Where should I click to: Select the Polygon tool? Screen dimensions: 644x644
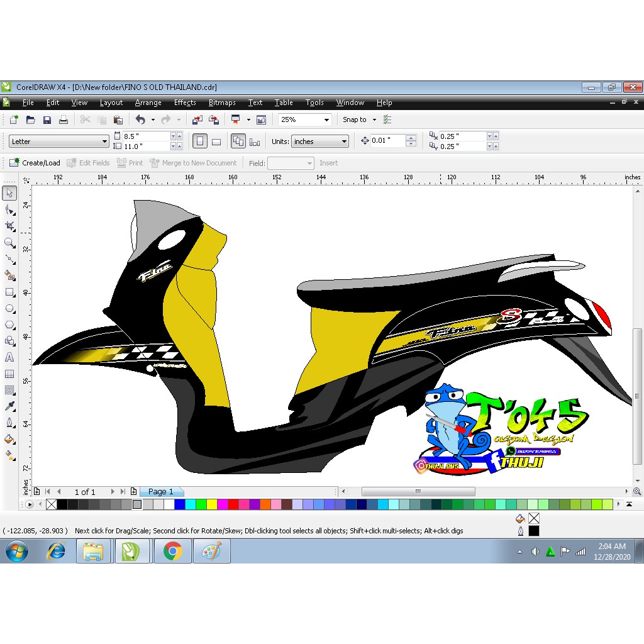pos(9,325)
